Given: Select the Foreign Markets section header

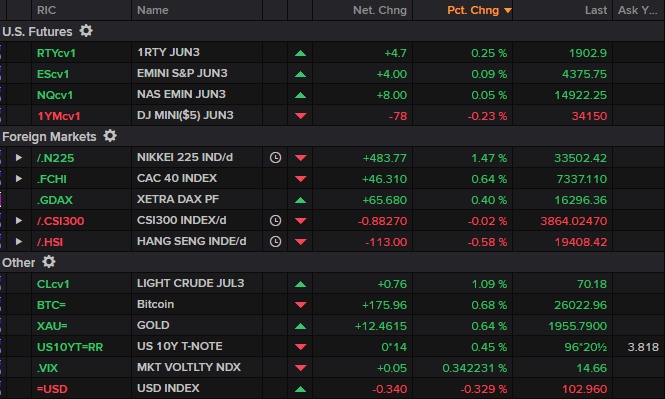Looking at the screenshot, I should click(49, 137).
